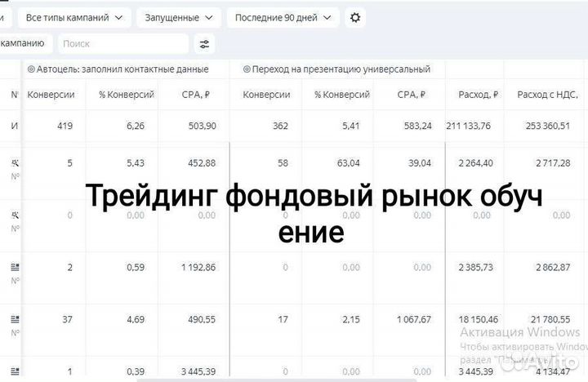Screen dimensions: 588x382
Task: Click the CPA value '1 067,67'
Action: tap(414, 319)
